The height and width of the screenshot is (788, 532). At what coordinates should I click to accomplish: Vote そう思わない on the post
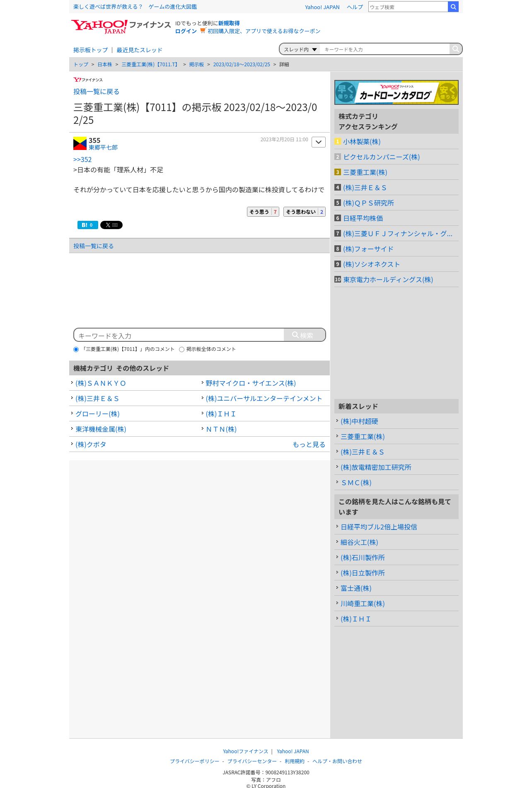pos(305,212)
